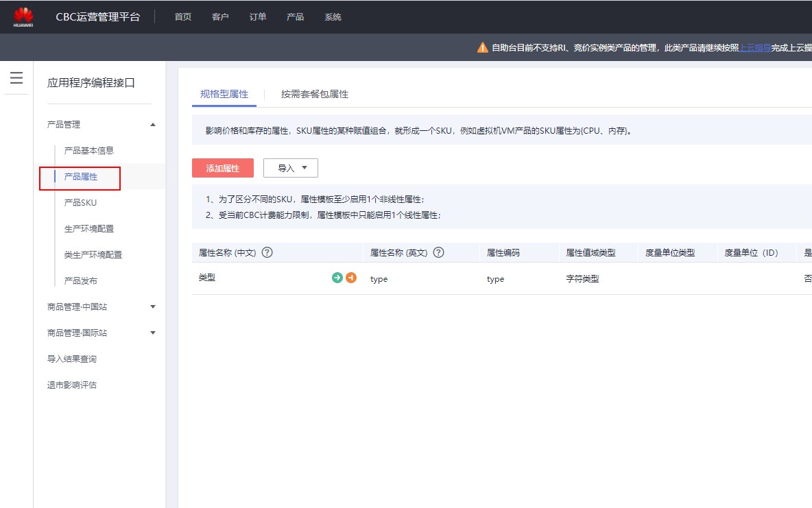
Task: Open 产品 in top navigation
Action: click(295, 17)
